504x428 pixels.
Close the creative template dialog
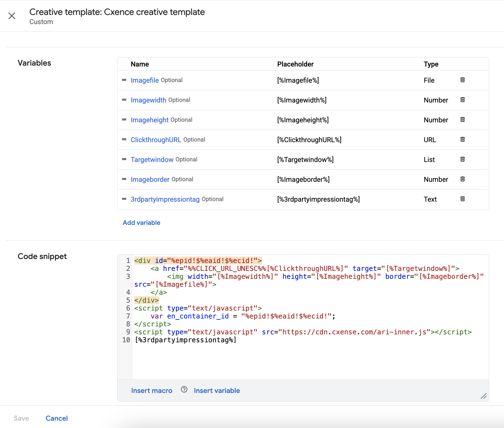(x=12, y=16)
